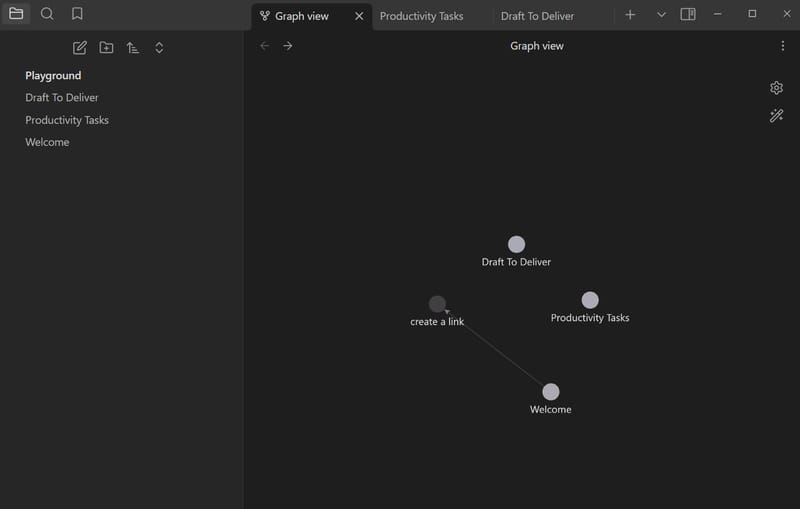Open the tab list dropdown arrow
The width and height of the screenshot is (800, 509).
tap(661, 15)
